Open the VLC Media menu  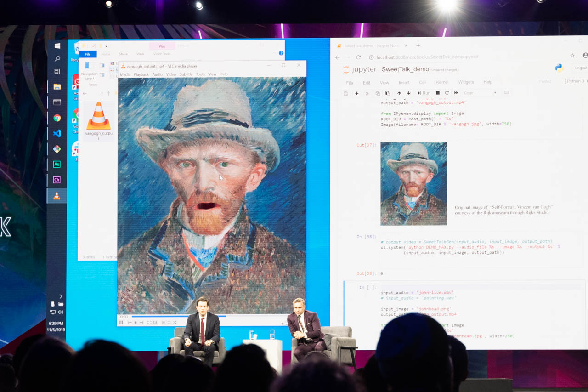point(125,74)
